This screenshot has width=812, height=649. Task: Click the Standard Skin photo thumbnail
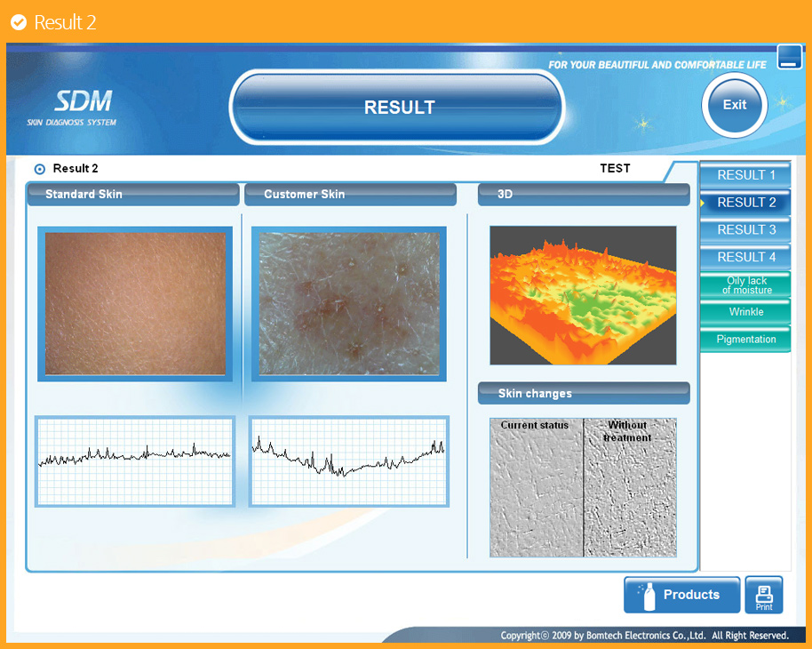pyautogui.click(x=135, y=303)
